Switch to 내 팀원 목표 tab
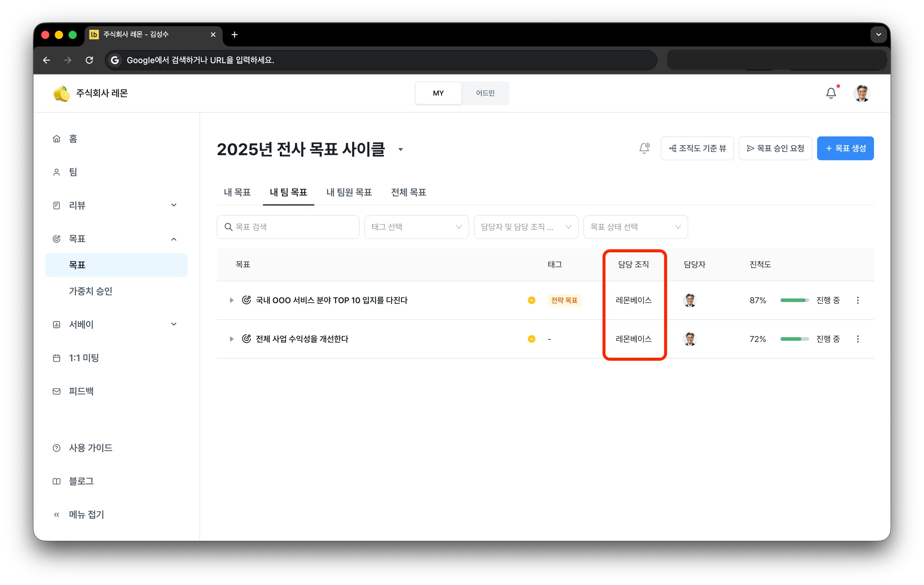Image resolution: width=924 pixels, height=585 pixels. 349,192
